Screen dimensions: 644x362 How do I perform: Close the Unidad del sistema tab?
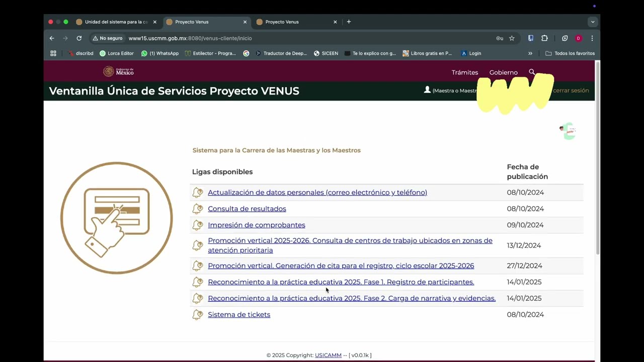pyautogui.click(x=154, y=22)
